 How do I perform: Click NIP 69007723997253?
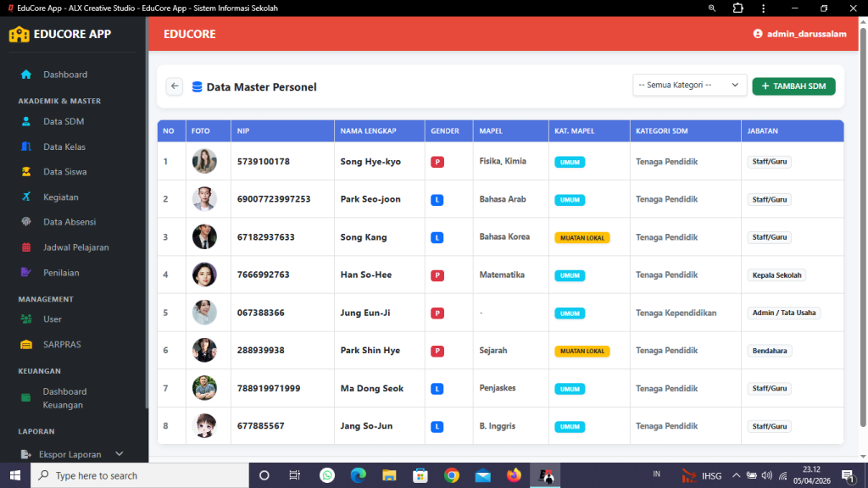coord(274,198)
